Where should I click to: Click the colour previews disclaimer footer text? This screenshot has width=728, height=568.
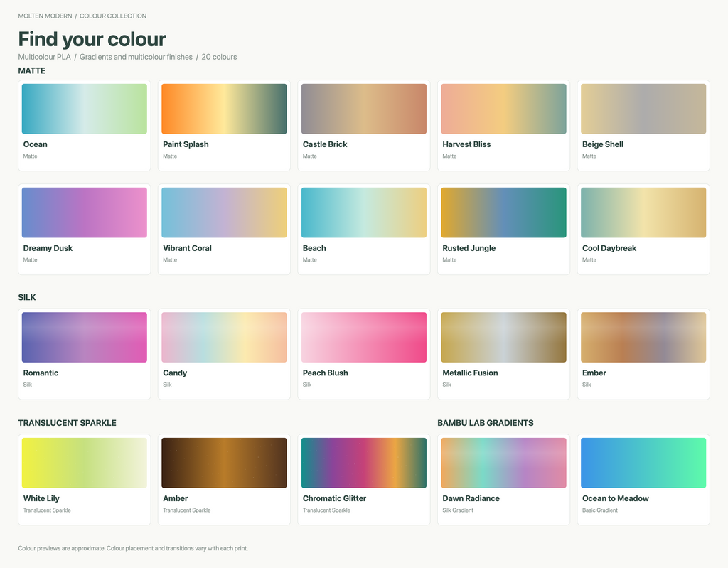[133, 549]
